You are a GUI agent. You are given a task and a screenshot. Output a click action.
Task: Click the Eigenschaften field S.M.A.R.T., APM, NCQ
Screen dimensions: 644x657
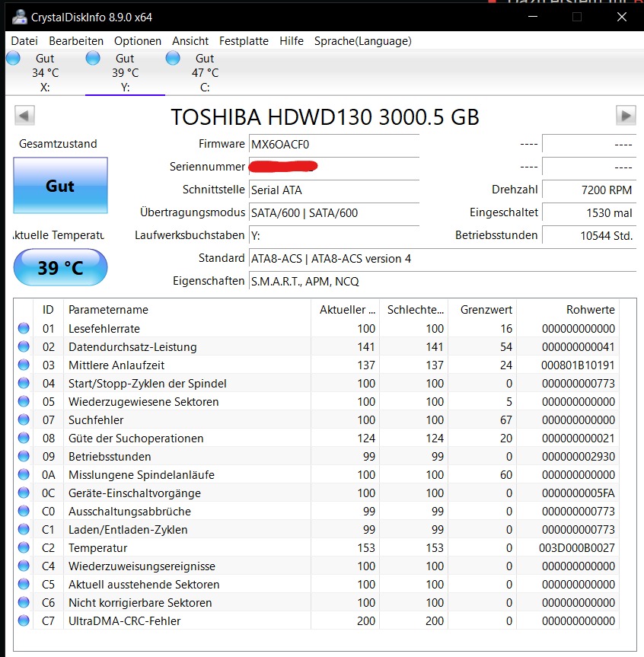pos(442,281)
